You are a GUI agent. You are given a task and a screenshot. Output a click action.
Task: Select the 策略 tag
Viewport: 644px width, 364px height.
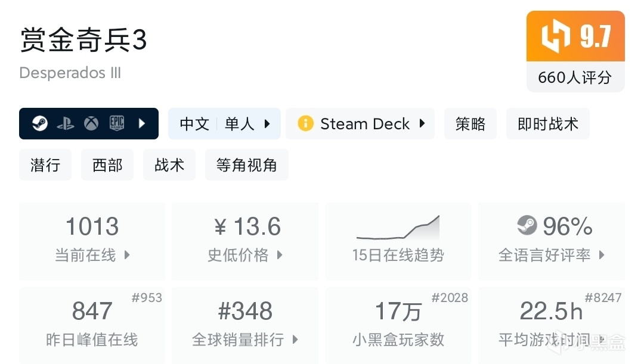pos(470,123)
